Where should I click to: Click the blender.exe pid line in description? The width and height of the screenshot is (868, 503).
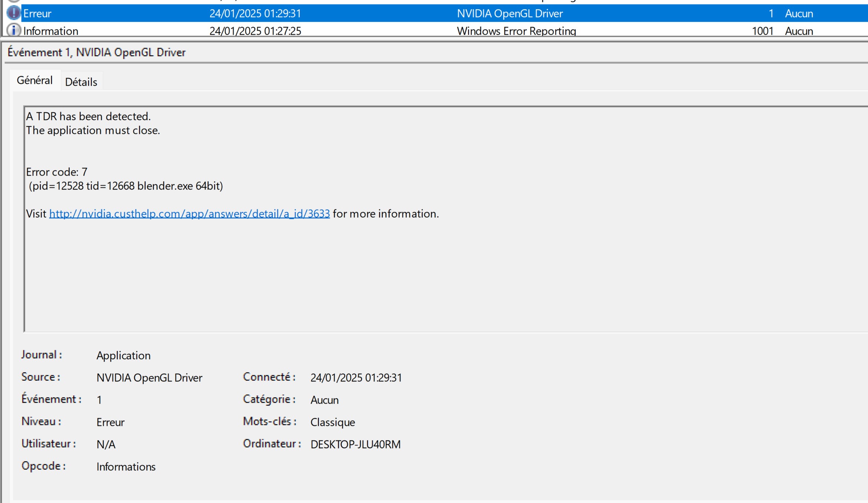[x=126, y=186]
